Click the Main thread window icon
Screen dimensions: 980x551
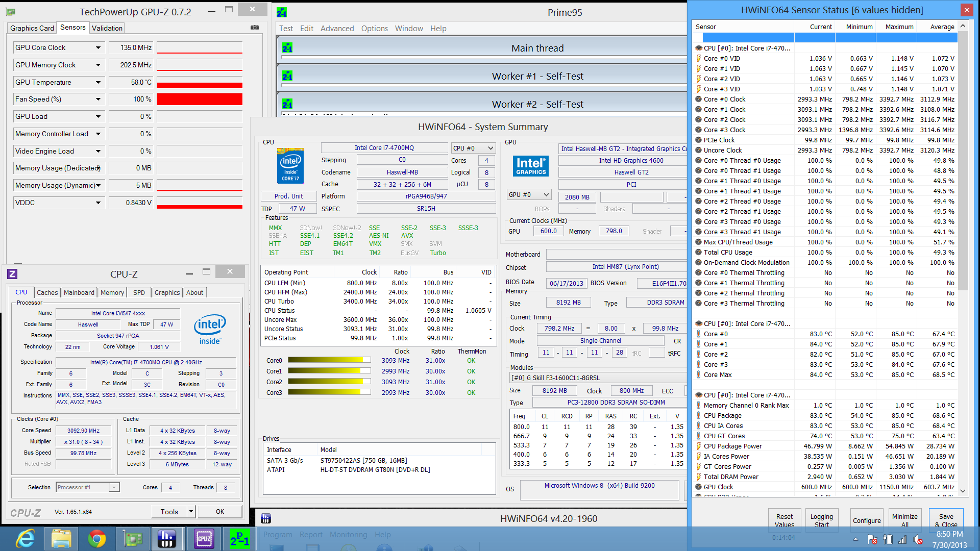coord(287,48)
